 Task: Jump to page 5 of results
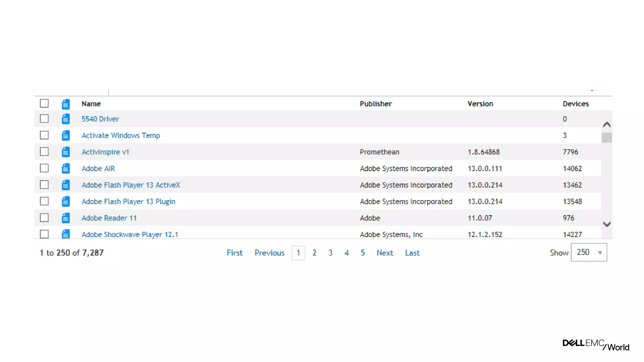[x=363, y=253]
